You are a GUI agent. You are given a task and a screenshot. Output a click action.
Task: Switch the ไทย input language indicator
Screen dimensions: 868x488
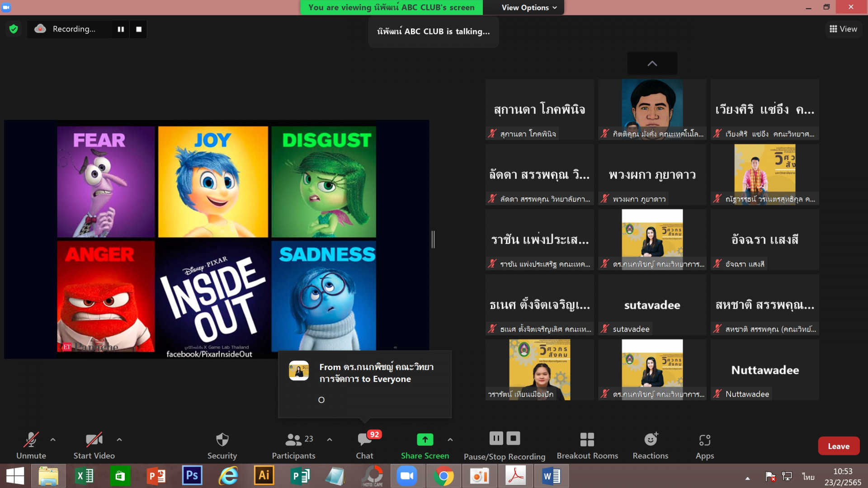[x=808, y=477]
